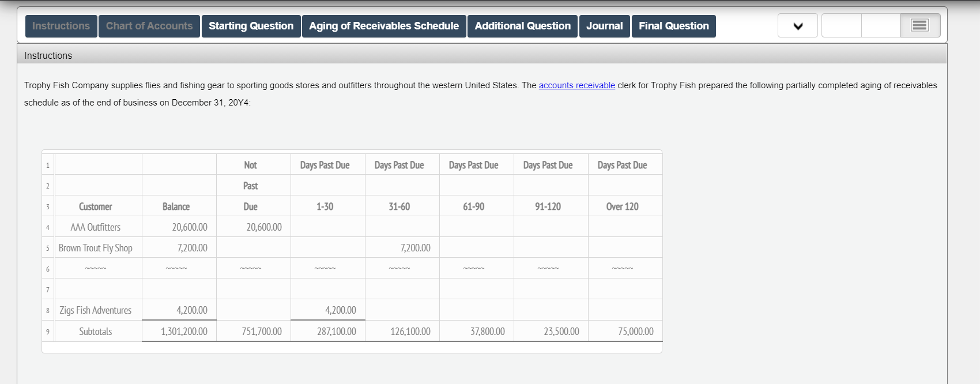Select the Additional Question tab

pos(522,26)
